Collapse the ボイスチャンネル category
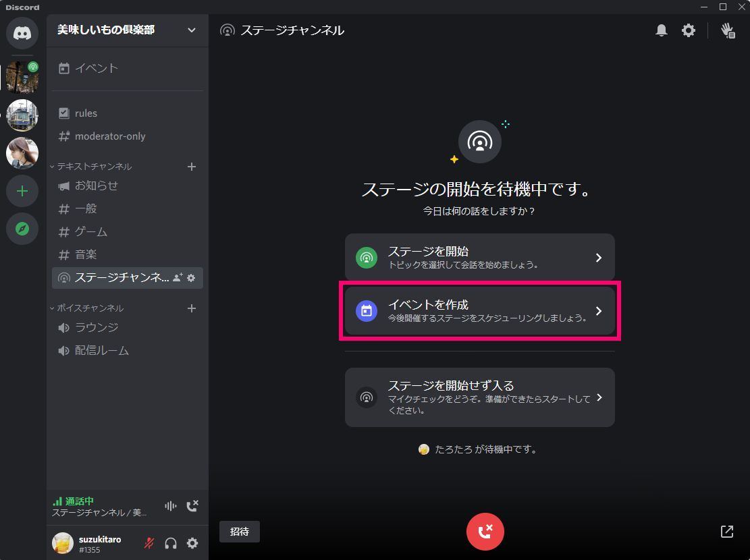750x560 pixels. 87,308
